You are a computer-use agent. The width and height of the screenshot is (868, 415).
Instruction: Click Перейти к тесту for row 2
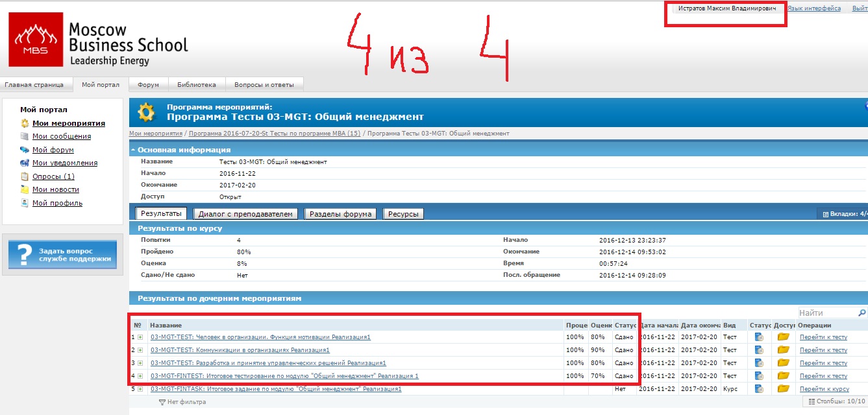click(823, 350)
